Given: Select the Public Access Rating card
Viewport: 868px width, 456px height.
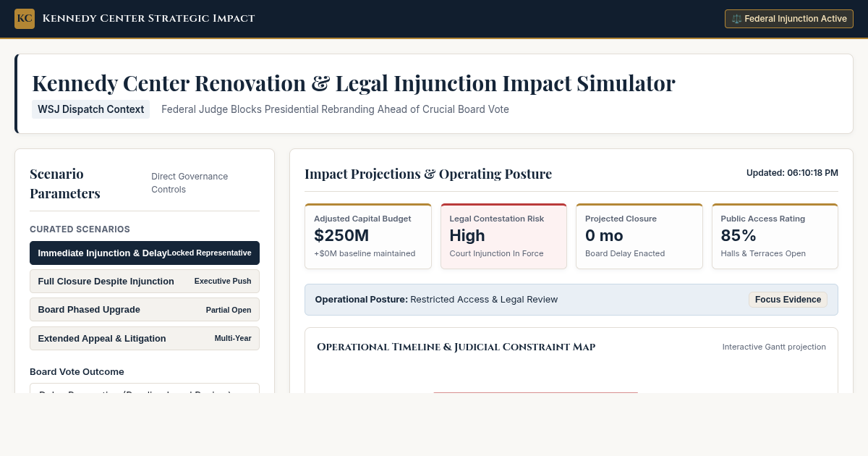Looking at the screenshot, I should click(x=775, y=236).
